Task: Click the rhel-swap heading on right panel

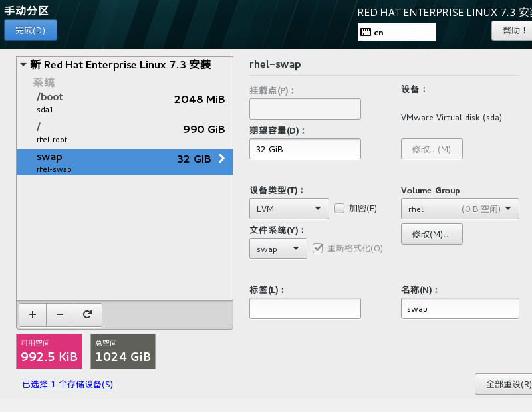Action: point(275,64)
